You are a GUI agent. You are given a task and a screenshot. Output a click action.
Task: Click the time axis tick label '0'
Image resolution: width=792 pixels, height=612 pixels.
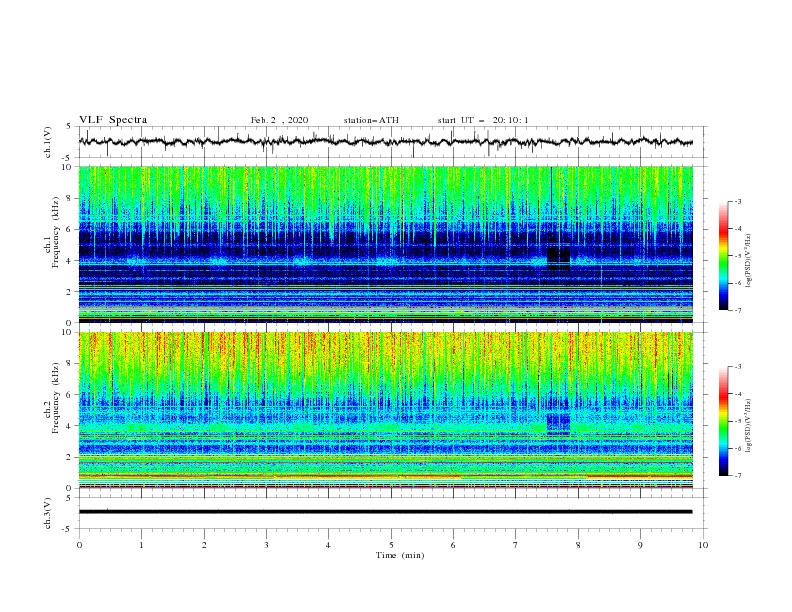pyautogui.click(x=79, y=545)
